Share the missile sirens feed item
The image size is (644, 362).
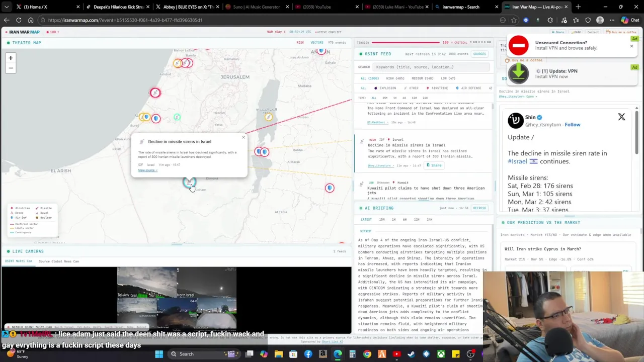pyautogui.click(x=434, y=165)
